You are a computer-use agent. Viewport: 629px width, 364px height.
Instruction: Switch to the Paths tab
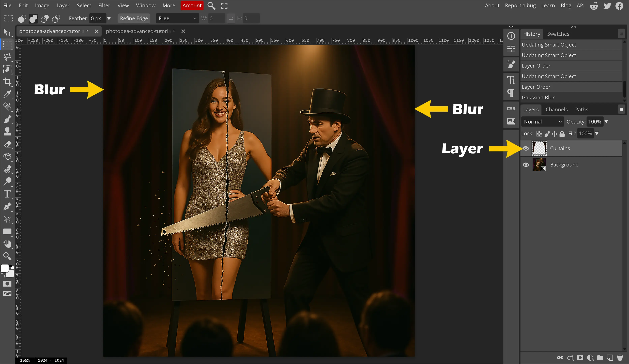[581, 109]
